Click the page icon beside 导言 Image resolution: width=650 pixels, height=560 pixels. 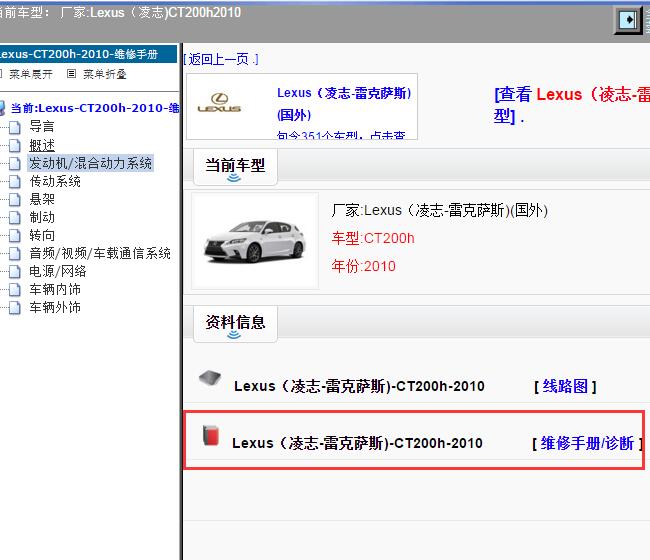point(15,127)
